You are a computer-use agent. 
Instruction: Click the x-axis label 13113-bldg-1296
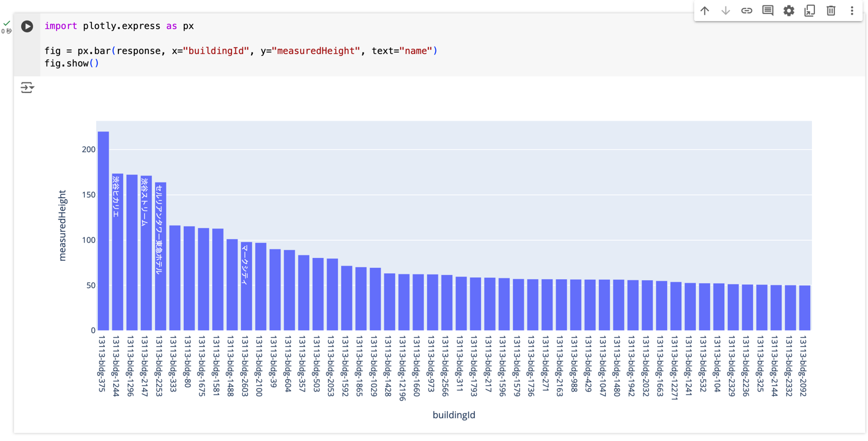[131, 366]
